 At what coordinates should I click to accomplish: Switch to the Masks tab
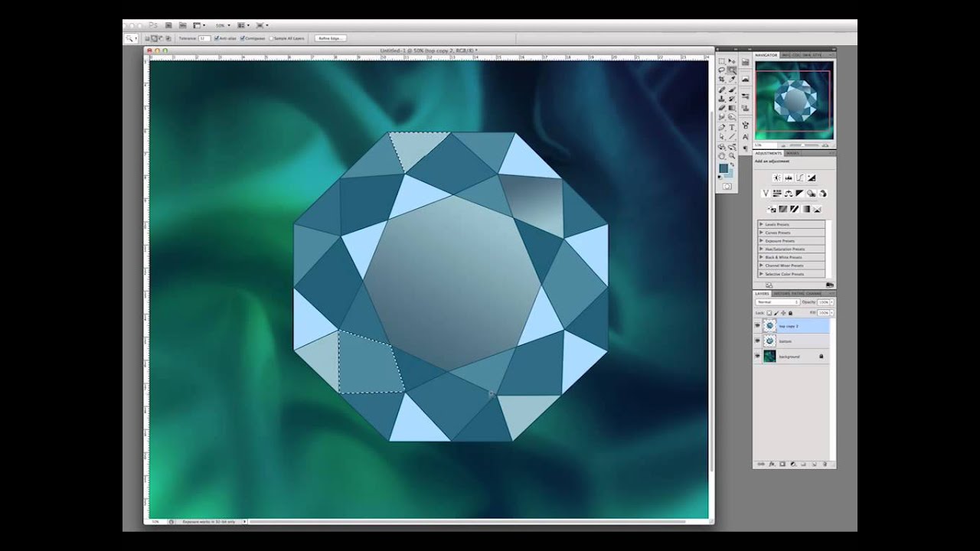click(x=792, y=153)
